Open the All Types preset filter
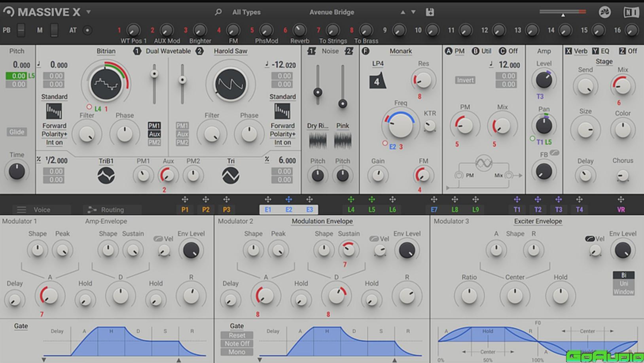This screenshot has width=644, height=363. click(x=246, y=12)
